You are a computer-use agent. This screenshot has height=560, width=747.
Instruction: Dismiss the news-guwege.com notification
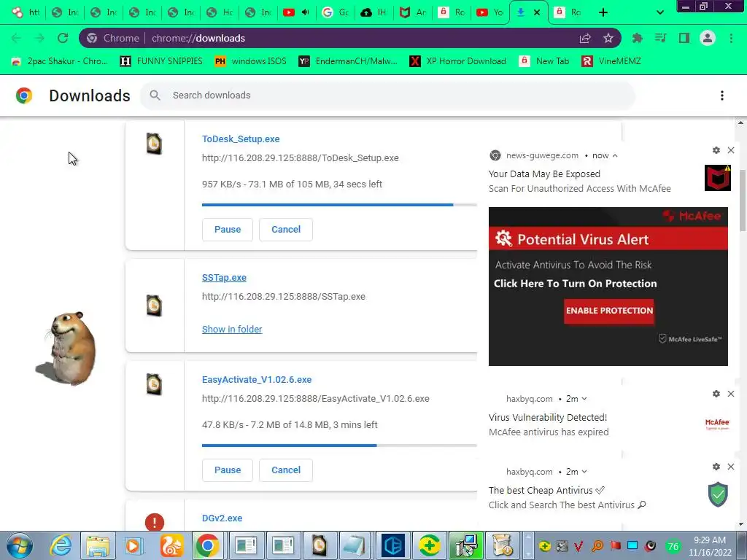[731, 150]
